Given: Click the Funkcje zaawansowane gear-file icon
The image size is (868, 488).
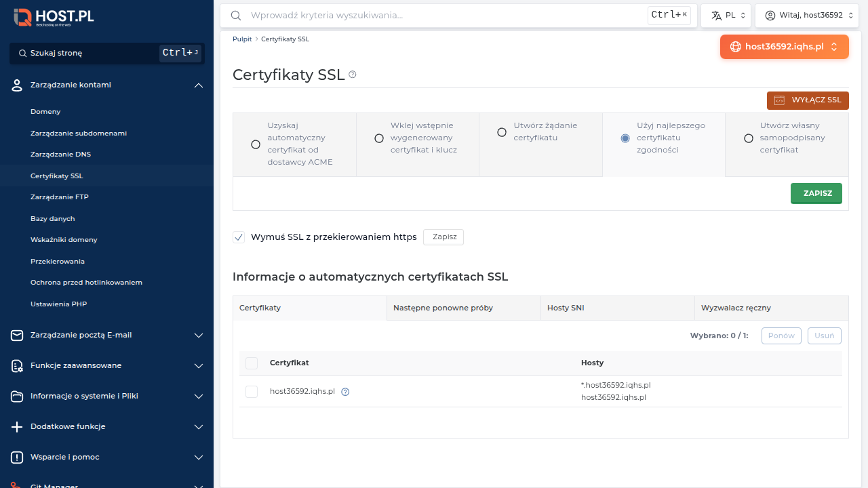Looking at the screenshot, I should point(18,366).
